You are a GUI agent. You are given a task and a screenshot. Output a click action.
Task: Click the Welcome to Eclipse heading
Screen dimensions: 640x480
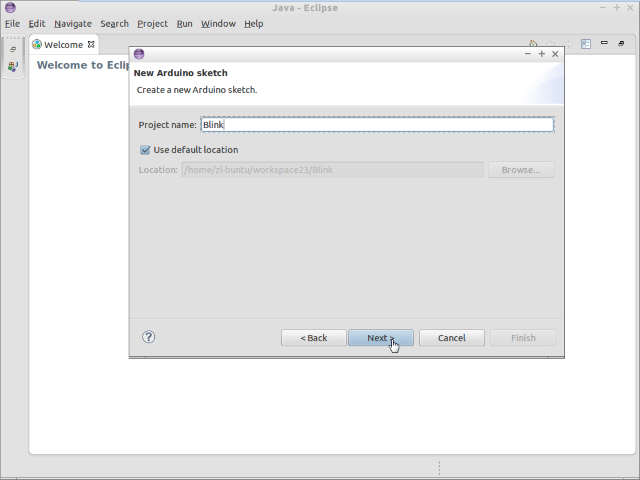83,65
